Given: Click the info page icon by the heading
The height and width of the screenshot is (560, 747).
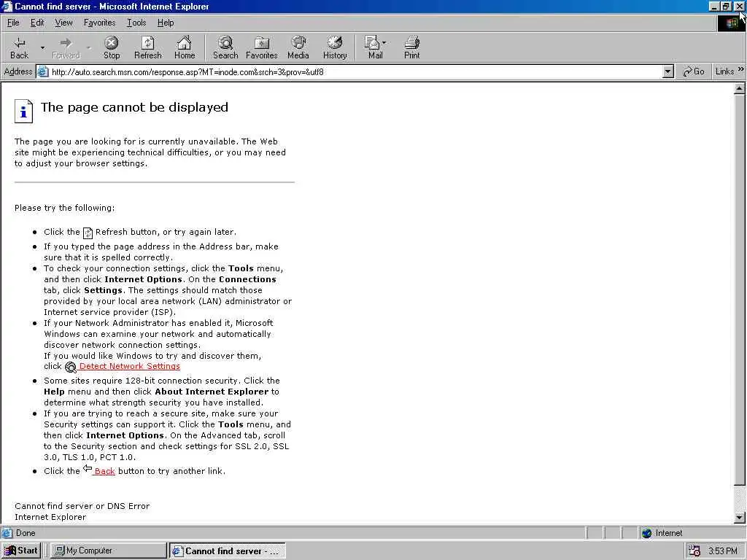Looking at the screenshot, I should click(24, 111).
